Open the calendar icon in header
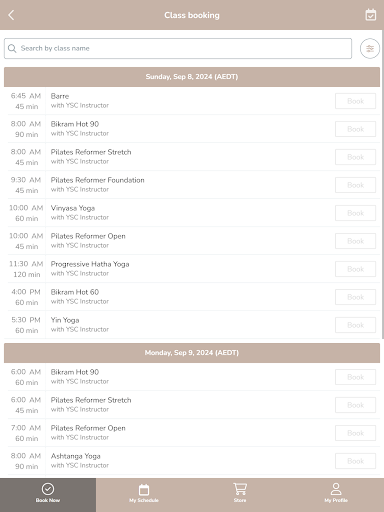 371,15
